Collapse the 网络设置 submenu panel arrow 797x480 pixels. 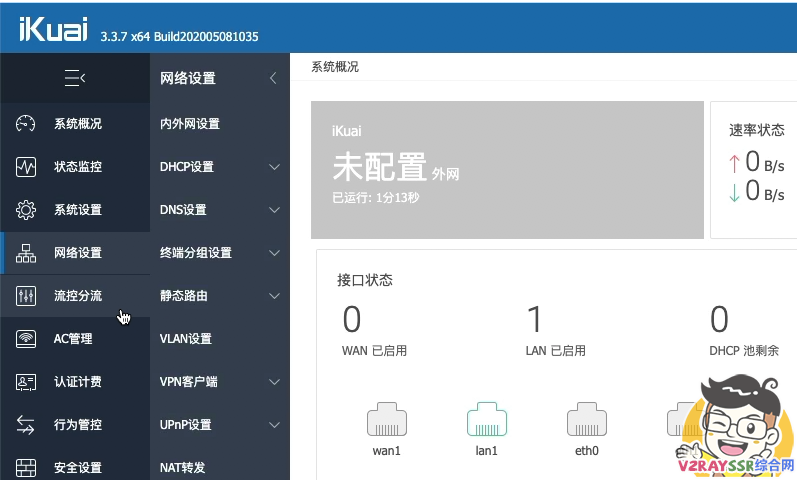(x=273, y=79)
